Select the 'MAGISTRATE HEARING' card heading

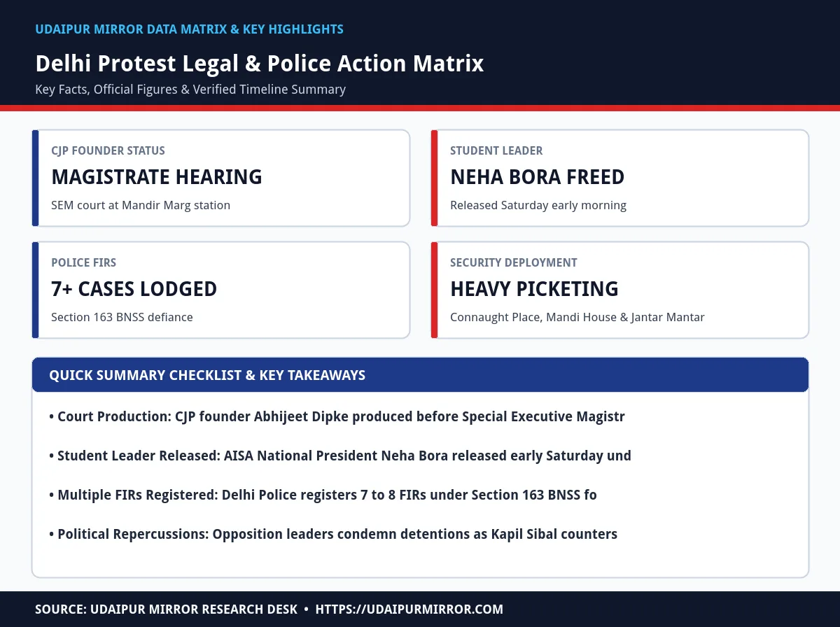coord(157,177)
